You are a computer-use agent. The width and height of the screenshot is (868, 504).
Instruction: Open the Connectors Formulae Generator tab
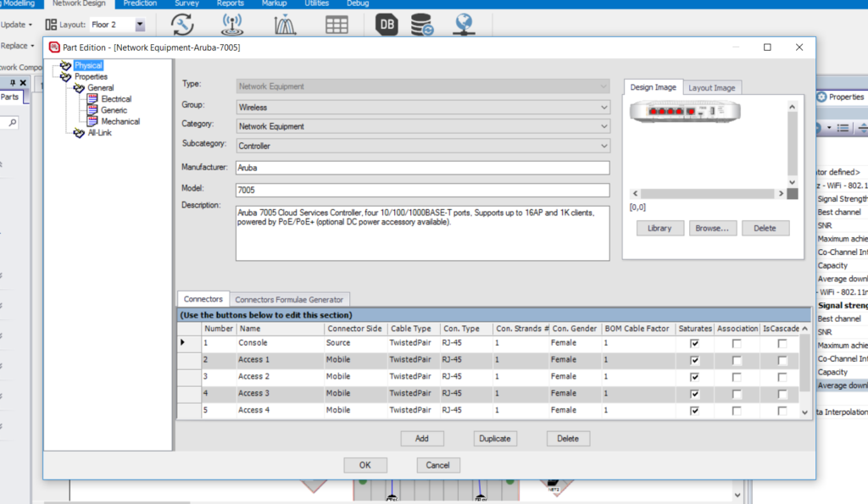(x=289, y=299)
